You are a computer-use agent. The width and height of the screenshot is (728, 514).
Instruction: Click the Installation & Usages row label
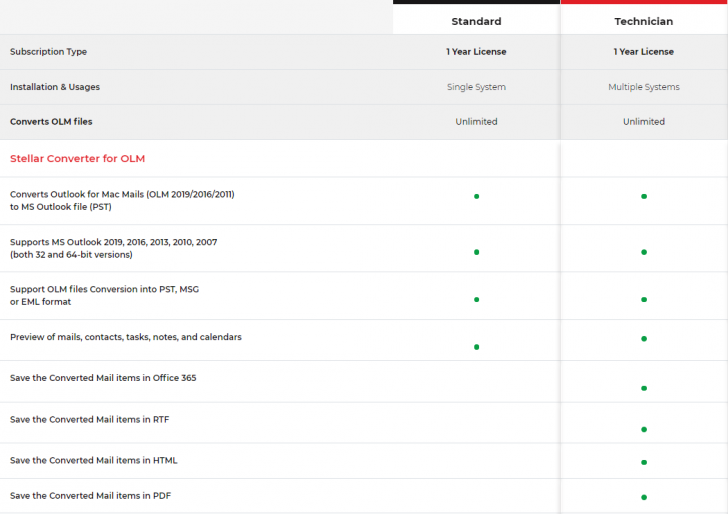(55, 87)
